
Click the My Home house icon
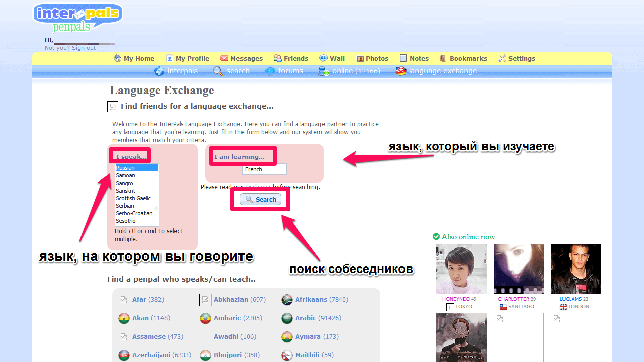[118, 58]
